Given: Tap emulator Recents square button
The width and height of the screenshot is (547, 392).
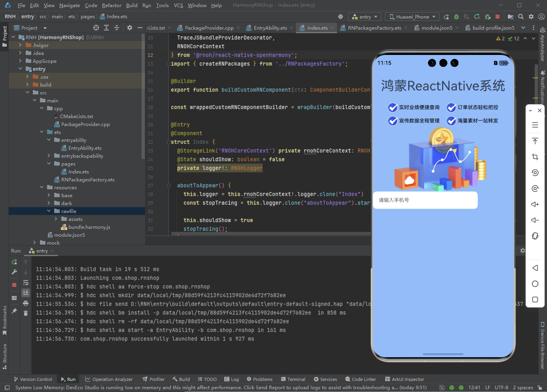Looking at the screenshot, I should pyautogui.click(x=535, y=300).
